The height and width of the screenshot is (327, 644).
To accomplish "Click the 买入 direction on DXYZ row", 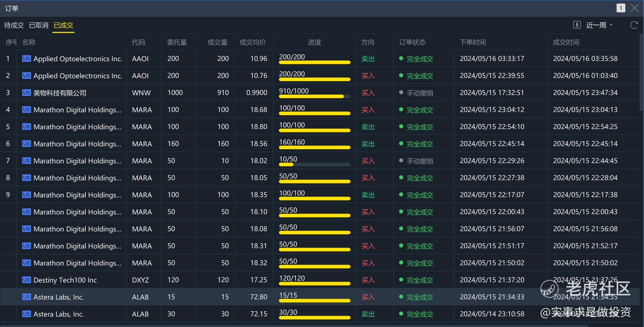I will coord(368,280).
